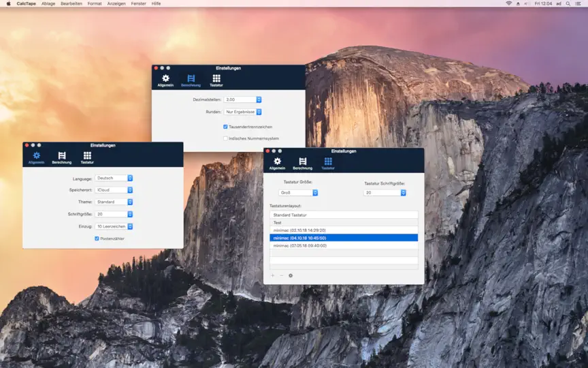This screenshot has height=368, width=588.
Task: Click Tastatur grid in right Einstellungen window
Action: coord(328,164)
